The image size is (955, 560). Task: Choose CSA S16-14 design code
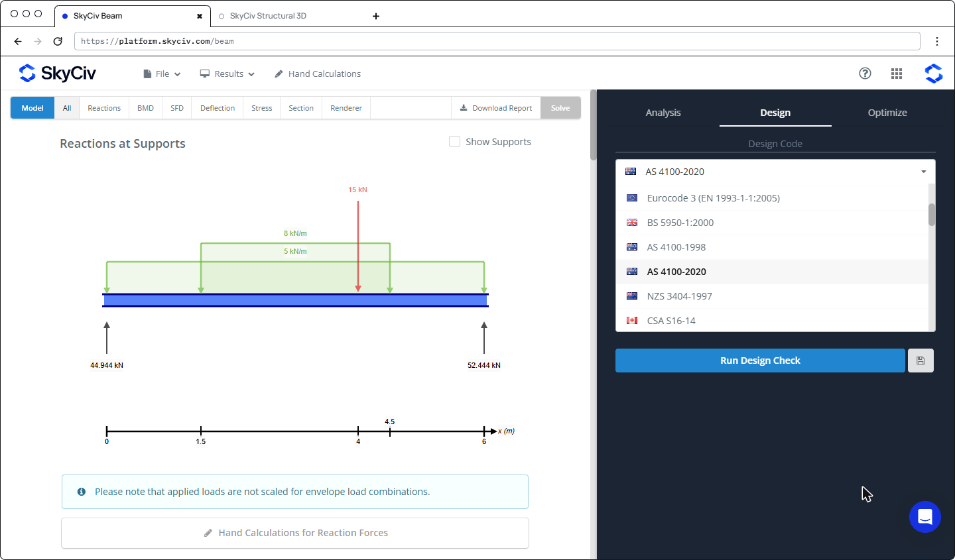coord(772,321)
